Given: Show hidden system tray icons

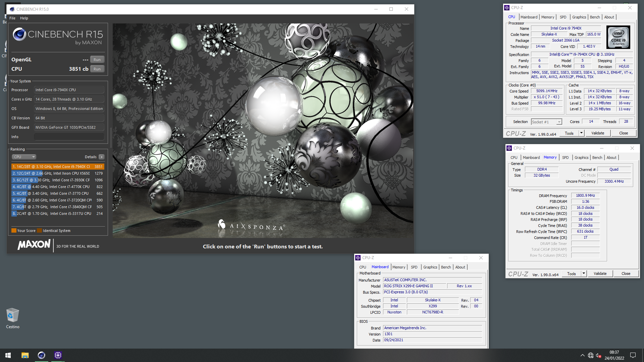Looking at the screenshot, I should click(x=582, y=355).
